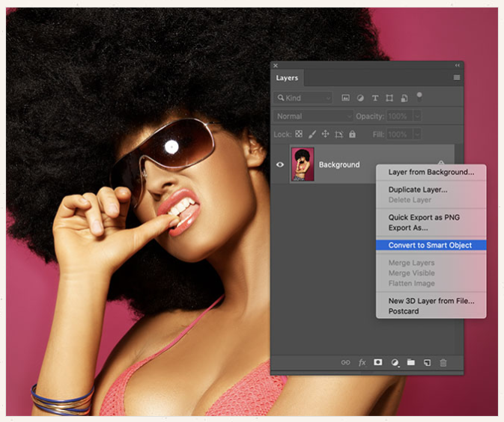Open the Layers panel hamburger menu

point(457,77)
